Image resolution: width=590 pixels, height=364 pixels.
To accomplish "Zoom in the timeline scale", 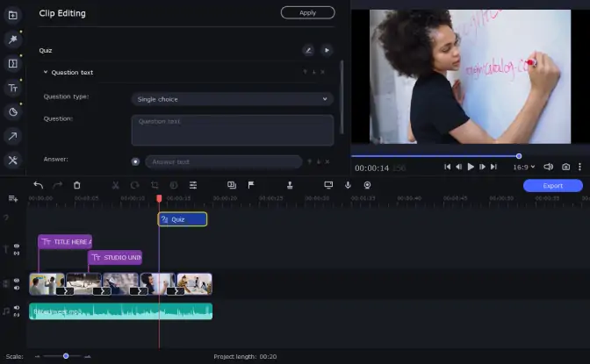I will [x=87, y=356].
